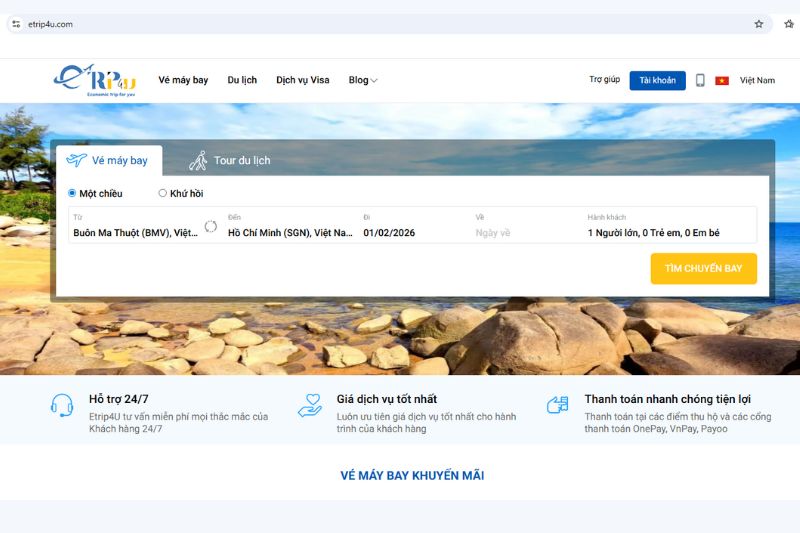Click the mobile phone icon in header
The width and height of the screenshot is (800, 533).
[x=700, y=80]
